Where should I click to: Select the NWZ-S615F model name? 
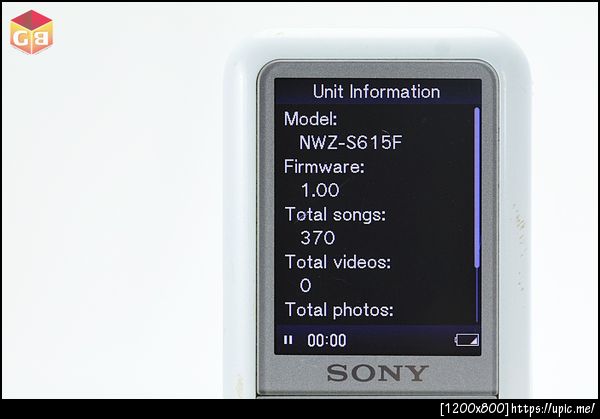pyautogui.click(x=351, y=142)
